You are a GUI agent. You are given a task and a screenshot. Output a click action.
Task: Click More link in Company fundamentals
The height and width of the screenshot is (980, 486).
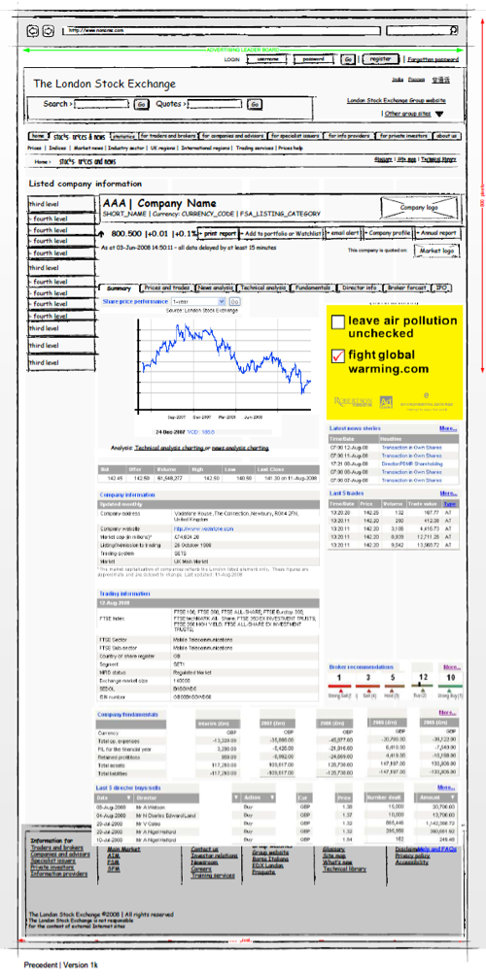[x=447, y=713]
